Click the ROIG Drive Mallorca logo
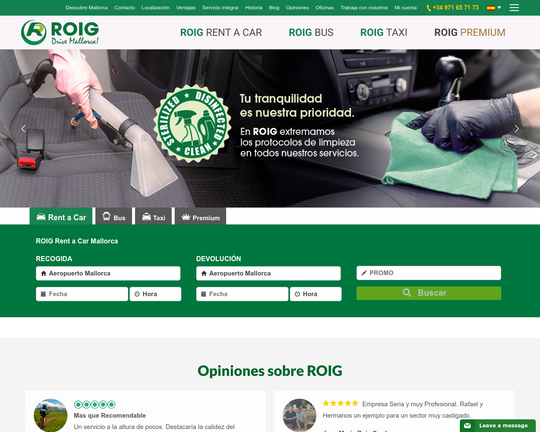The image size is (540, 432). click(x=60, y=32)
